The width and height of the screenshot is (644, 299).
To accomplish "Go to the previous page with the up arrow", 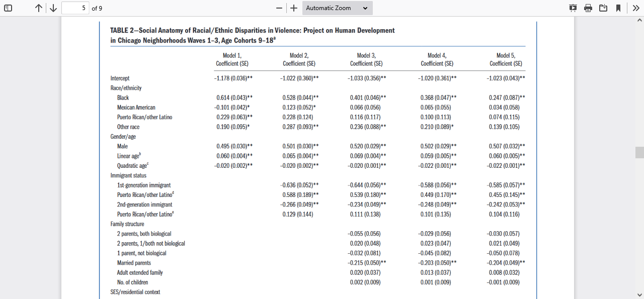I will pos(38,8).
